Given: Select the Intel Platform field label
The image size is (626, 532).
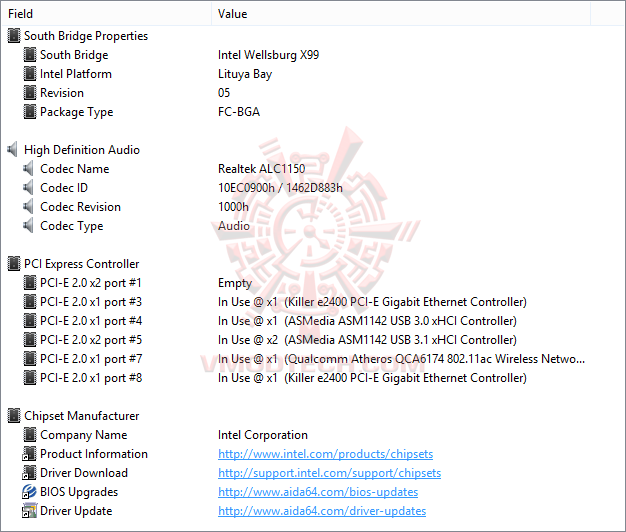Looking at the screenshot, I should (x=76, y=74).
